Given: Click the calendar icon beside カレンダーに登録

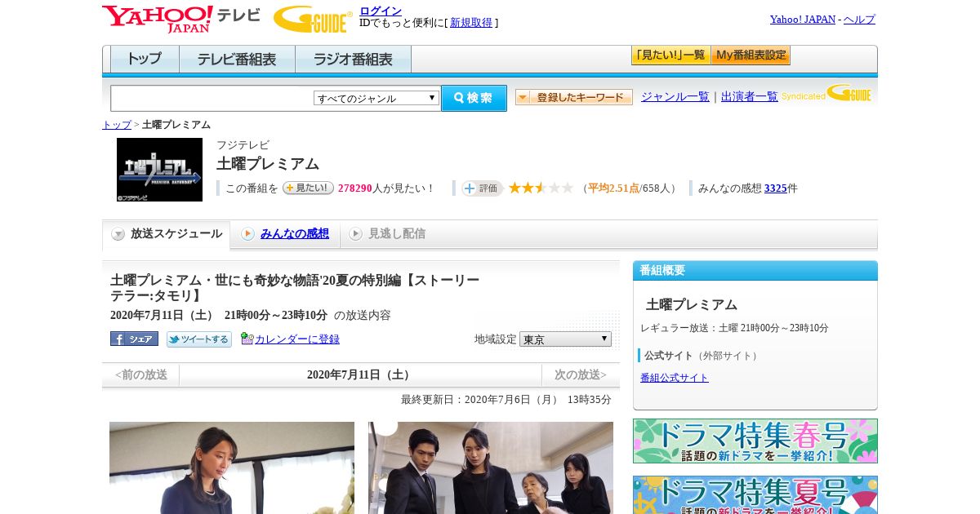Looking at the screenshot, I should click(x=247, y=339).
